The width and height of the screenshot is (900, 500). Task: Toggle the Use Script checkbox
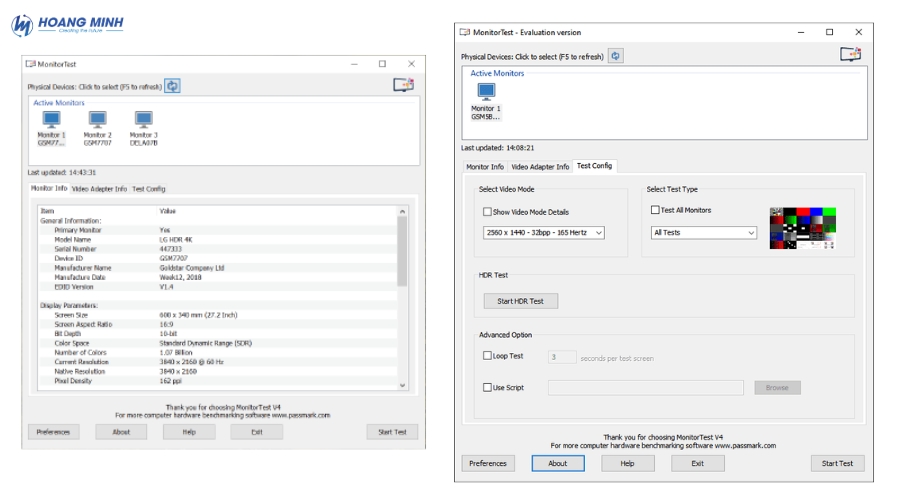pyautogui.click(x=487, y=387)
